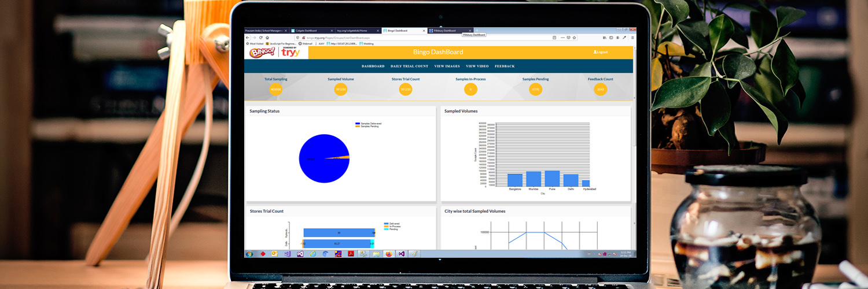The width and height of the screenshot is (868, 289).
Task: Click the browser Forward arrow button
Action: coord(254,38)
